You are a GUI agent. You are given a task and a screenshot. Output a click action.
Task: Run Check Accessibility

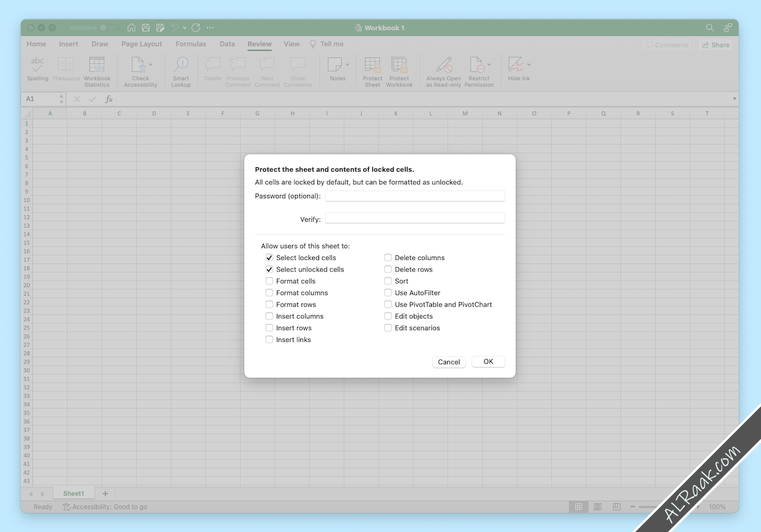pyautogui.click(x=140, y=72)
